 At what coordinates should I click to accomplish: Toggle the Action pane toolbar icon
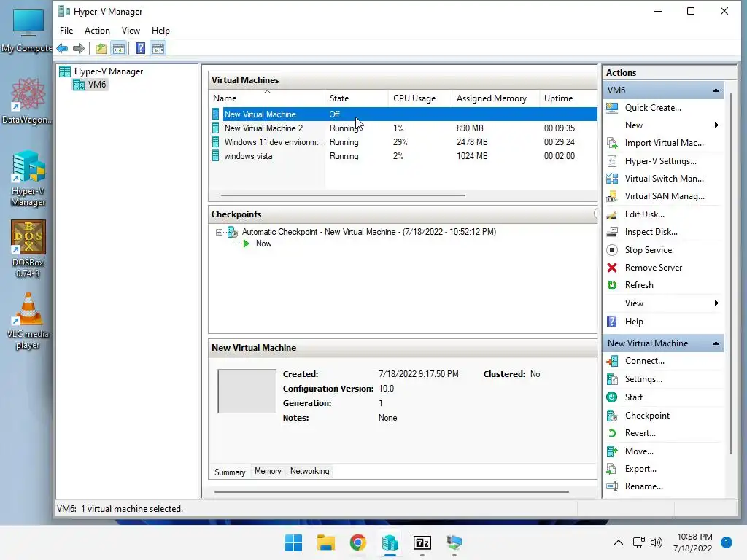(x=158, y=49)
